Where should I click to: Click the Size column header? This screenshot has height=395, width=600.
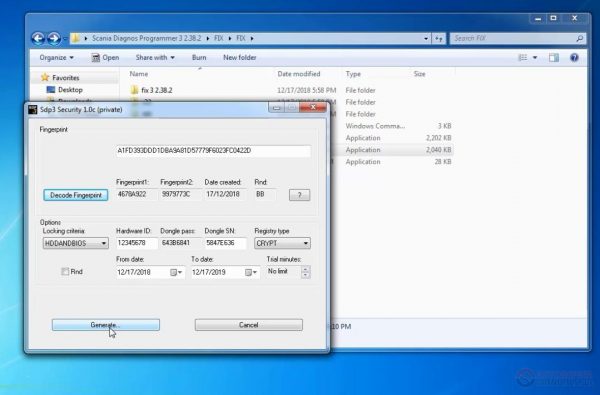click(x=419, y=74)
